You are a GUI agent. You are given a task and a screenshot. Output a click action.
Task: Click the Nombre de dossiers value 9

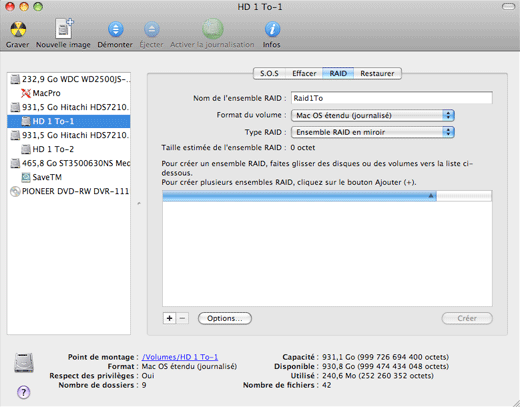(144, 385)
